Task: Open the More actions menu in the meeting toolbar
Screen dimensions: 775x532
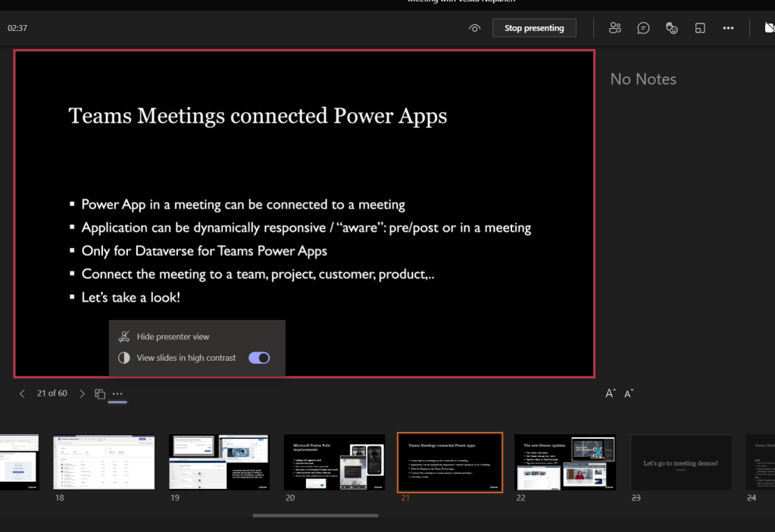Action: click(728, 28)
